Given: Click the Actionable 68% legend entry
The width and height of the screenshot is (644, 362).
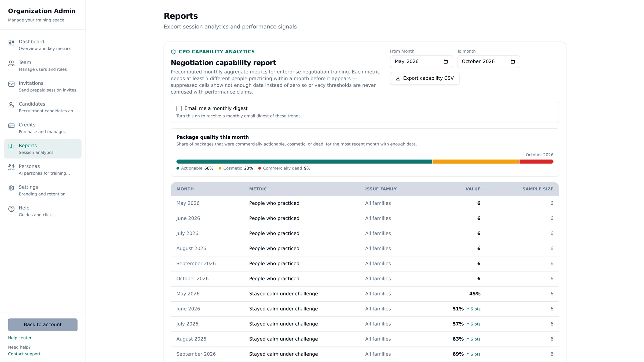Looking at the screenshot, I should (x=195, y=168).
